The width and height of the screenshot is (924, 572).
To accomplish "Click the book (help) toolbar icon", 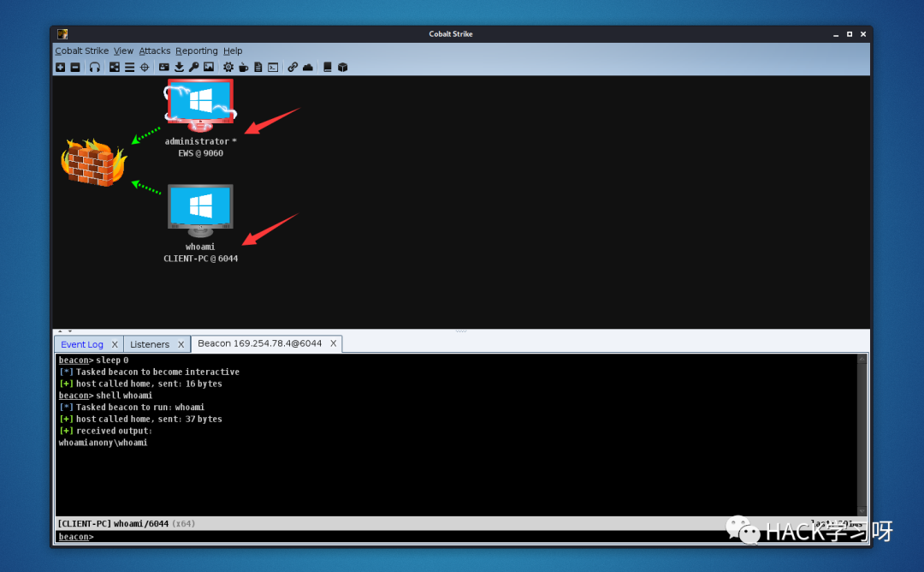I will (x=327, y=68).
